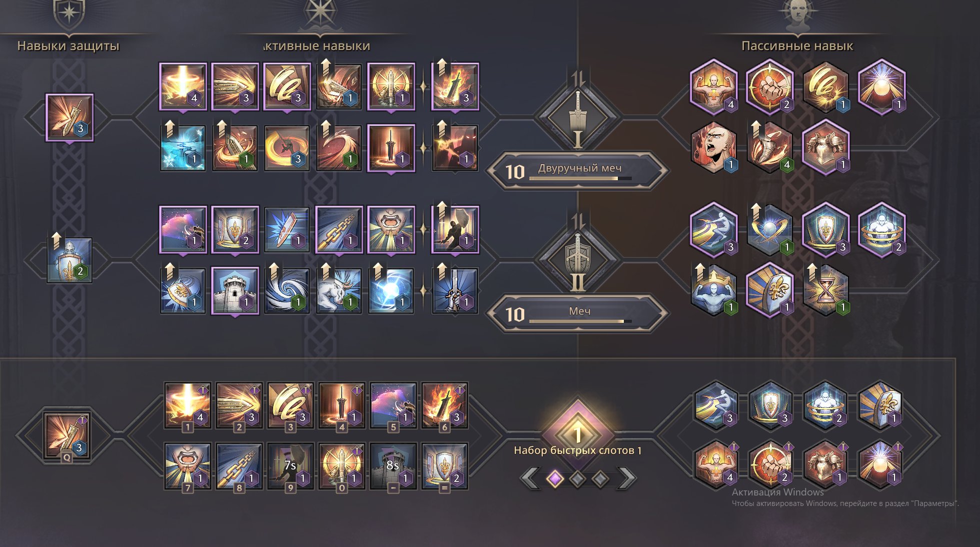
Task: Select the frozen ice ground skill icon
Action: point(183,148)
